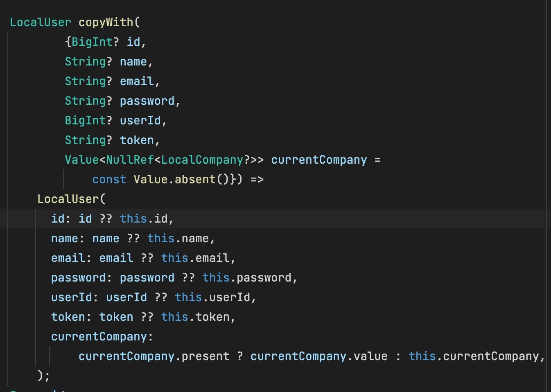
Task: Click "value" in "currentCompany.value"
Action: pos(370,356)
